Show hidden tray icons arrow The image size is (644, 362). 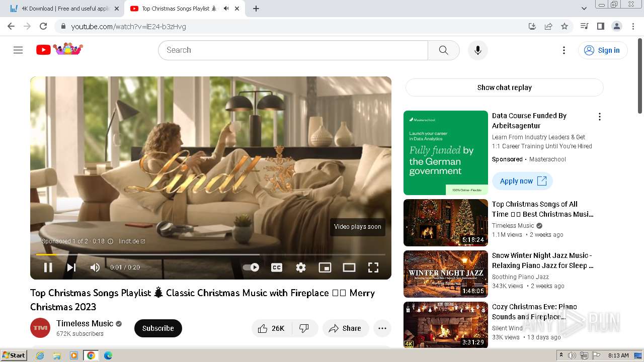561,355
